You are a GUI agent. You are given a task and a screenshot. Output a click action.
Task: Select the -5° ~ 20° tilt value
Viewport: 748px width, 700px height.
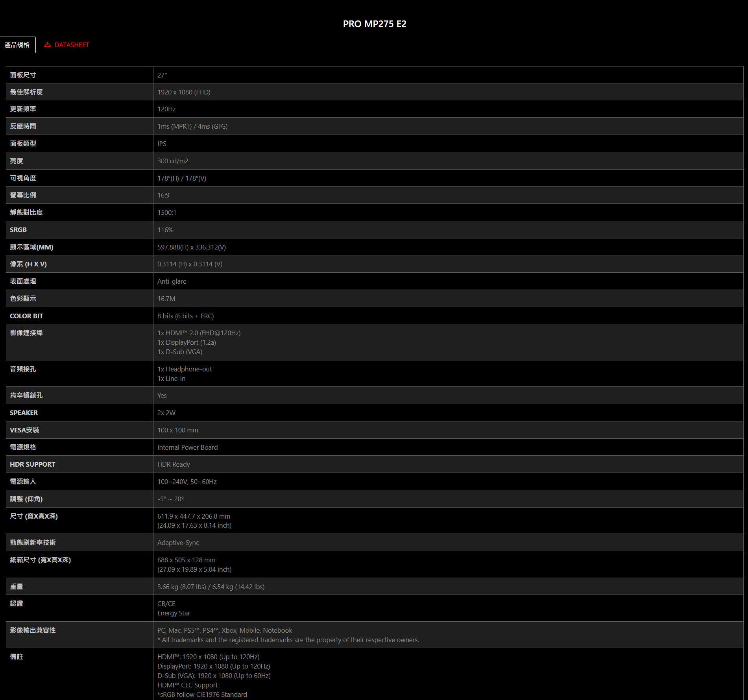pos(171,499)
